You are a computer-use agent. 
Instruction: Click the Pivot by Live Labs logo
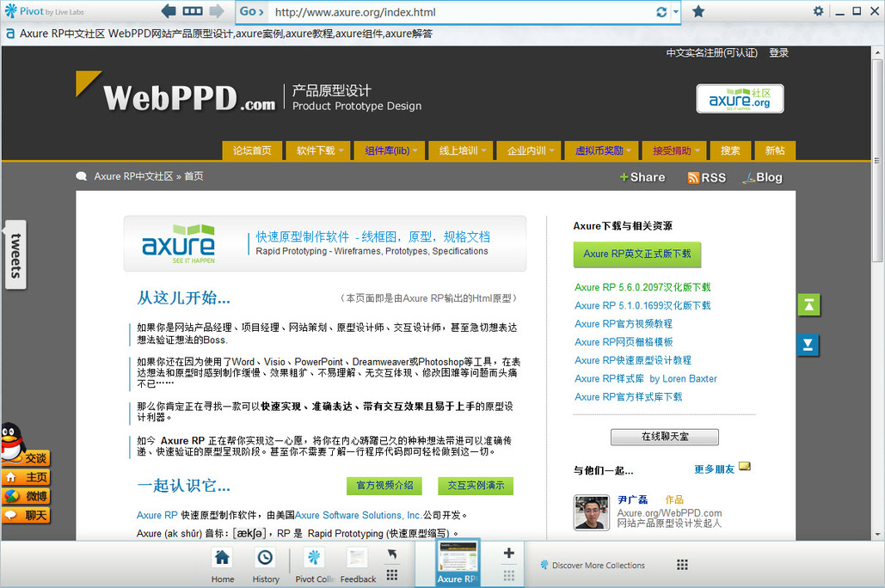tap(44, 11)
